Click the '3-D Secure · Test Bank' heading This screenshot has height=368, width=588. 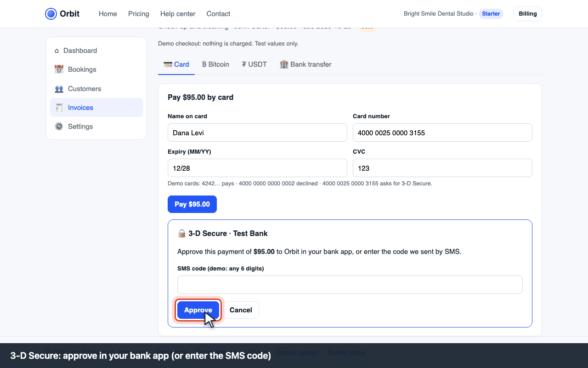pos(228,233)
